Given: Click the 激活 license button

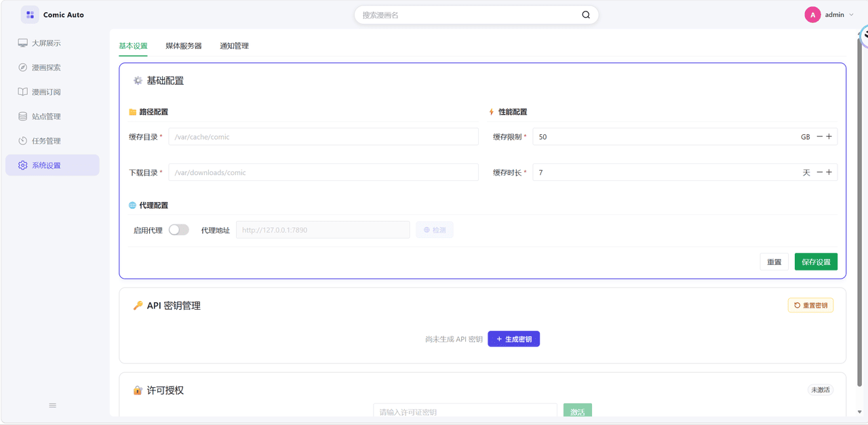Looking at the screenshot, I should pyautogui.click(x=578, y=411).
